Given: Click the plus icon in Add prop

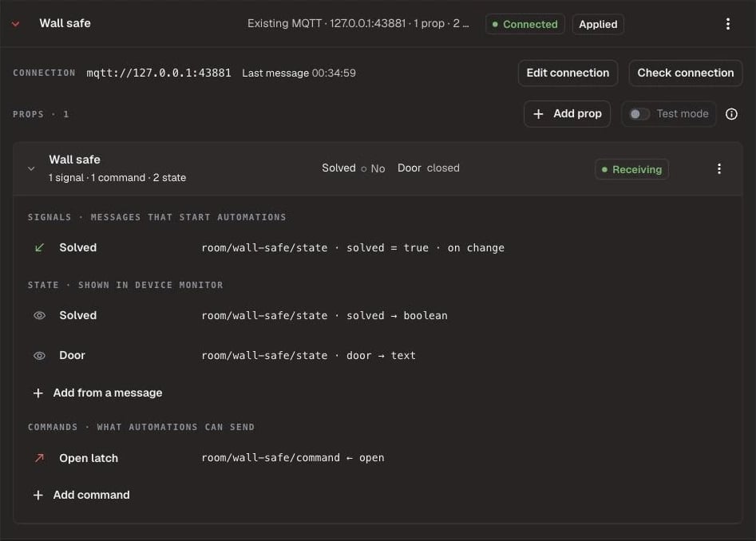Looking at the screenshot, I should pos(538,113).
